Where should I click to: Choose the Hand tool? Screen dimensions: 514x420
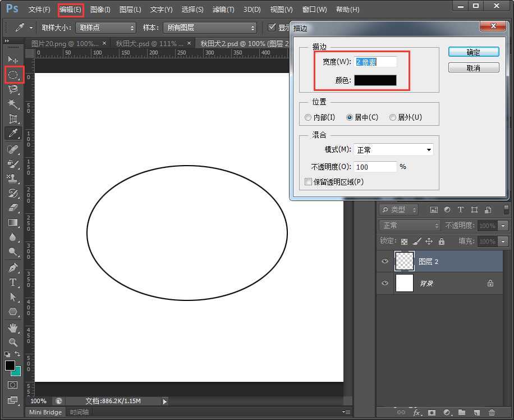click(13, 327)
